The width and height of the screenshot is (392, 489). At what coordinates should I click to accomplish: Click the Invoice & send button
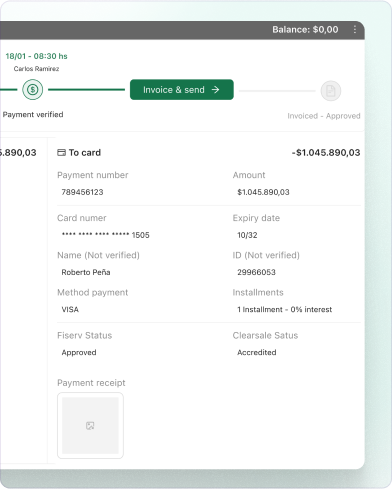click(182, 89)
